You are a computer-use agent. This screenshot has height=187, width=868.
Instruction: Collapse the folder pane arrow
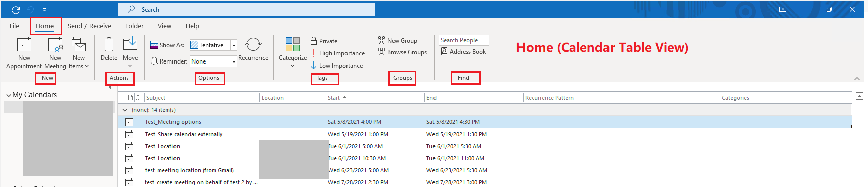point(110,87)
